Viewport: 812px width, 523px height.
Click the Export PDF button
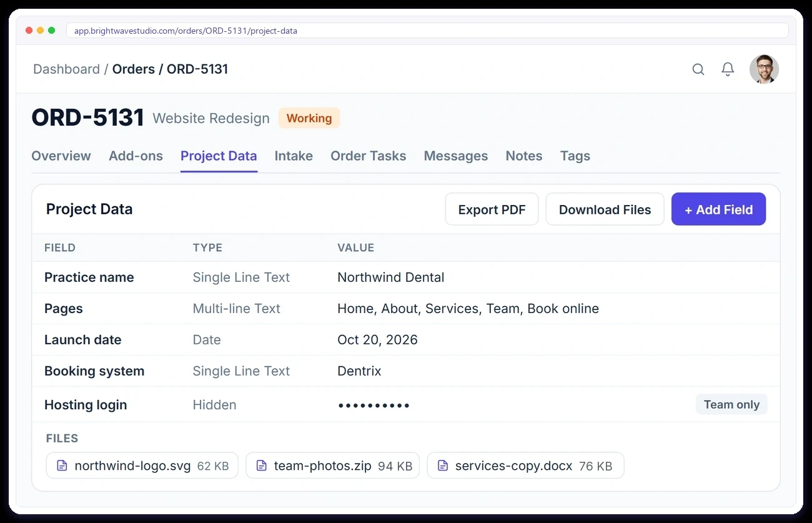492,209
